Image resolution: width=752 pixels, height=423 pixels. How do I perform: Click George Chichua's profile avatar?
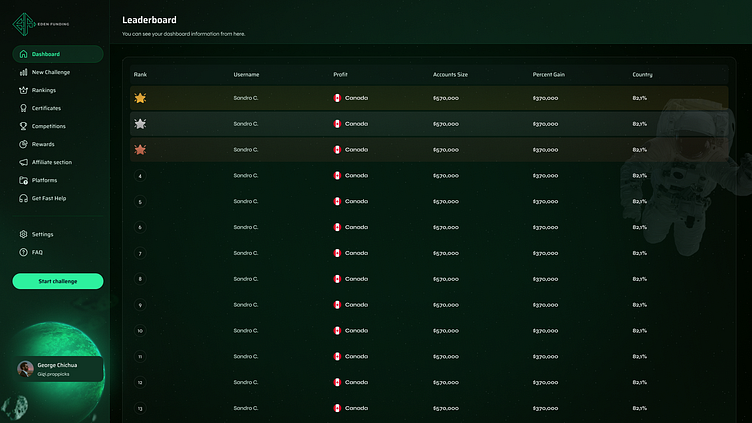coord(25,369)
